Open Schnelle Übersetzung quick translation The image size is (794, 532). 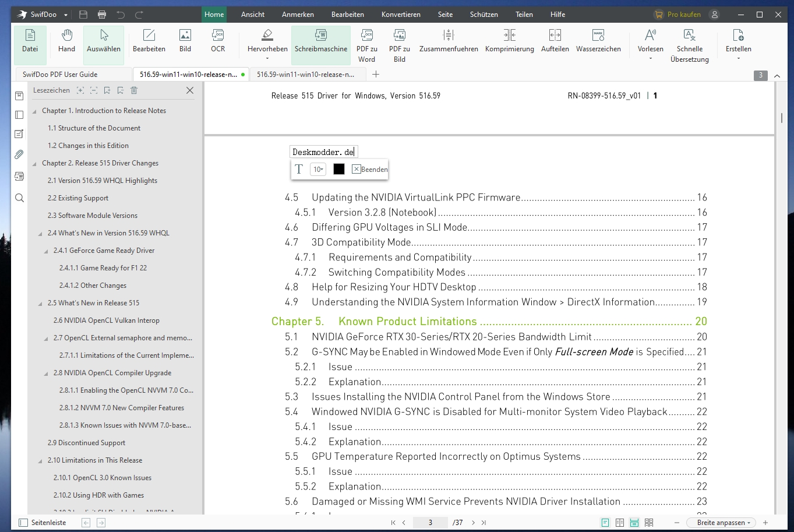(690, 45)
